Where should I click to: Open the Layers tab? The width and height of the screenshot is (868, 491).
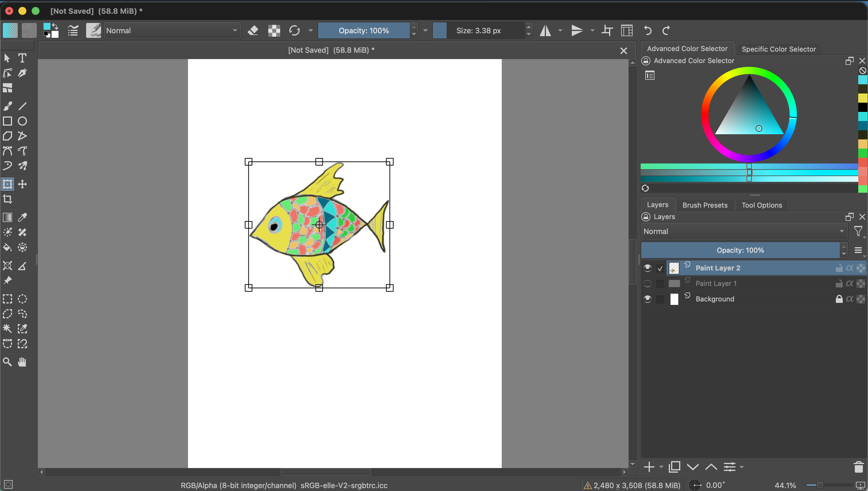coord(657,205)
